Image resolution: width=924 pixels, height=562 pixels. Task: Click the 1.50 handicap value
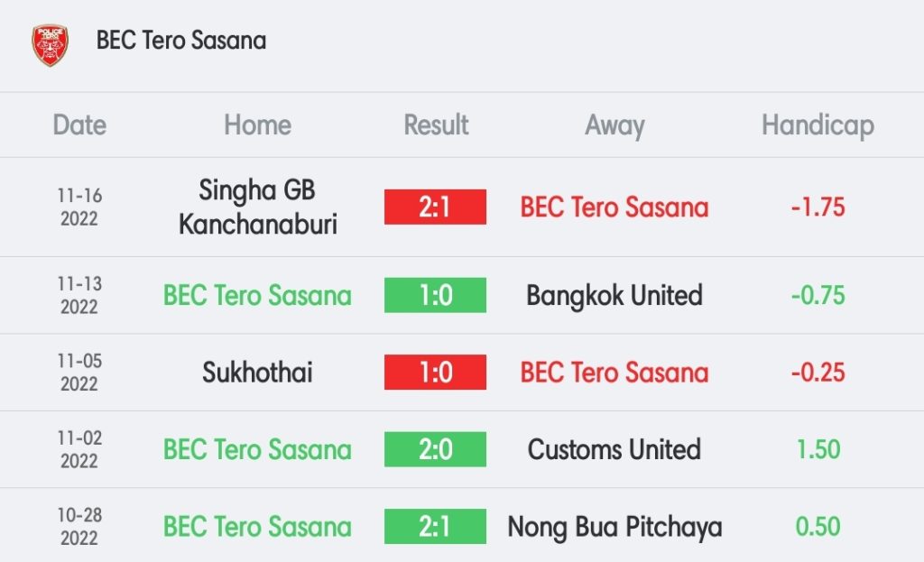tap(818, 449)
